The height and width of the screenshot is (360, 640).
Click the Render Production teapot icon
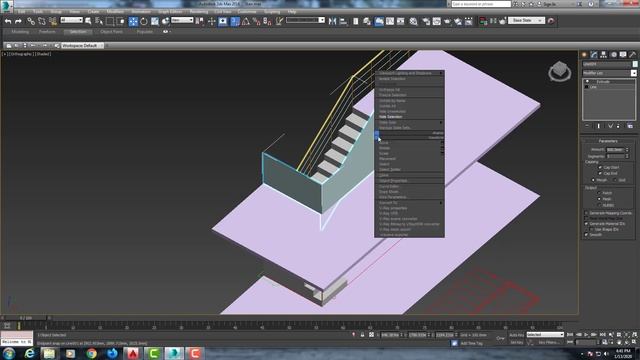447,21
